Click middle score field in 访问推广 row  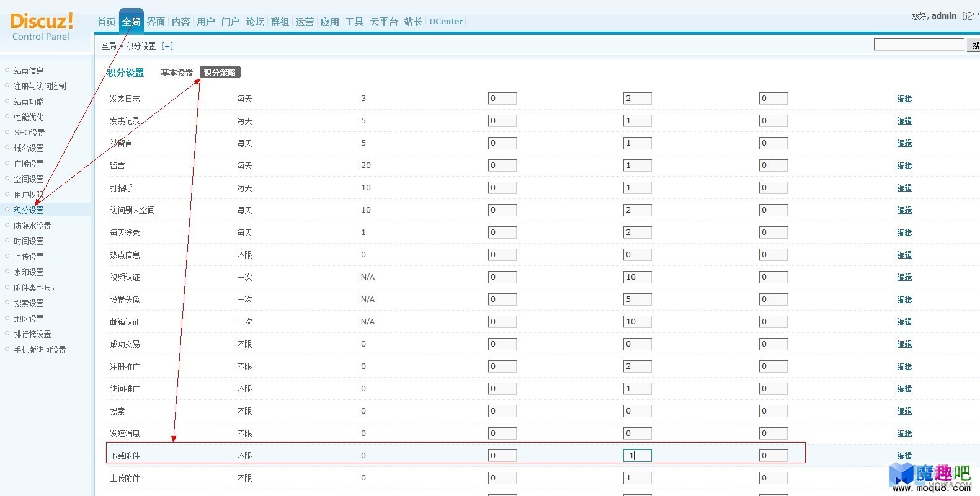click(x=638, y=389)
